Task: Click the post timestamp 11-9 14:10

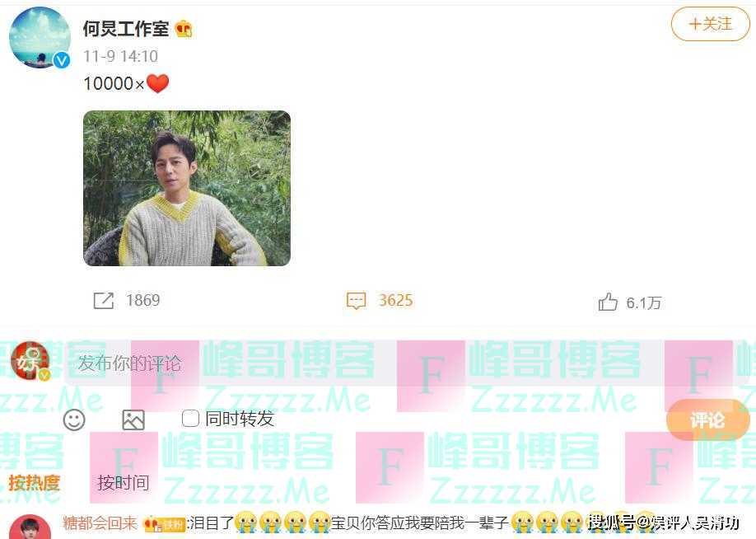Action: point(120,57)
